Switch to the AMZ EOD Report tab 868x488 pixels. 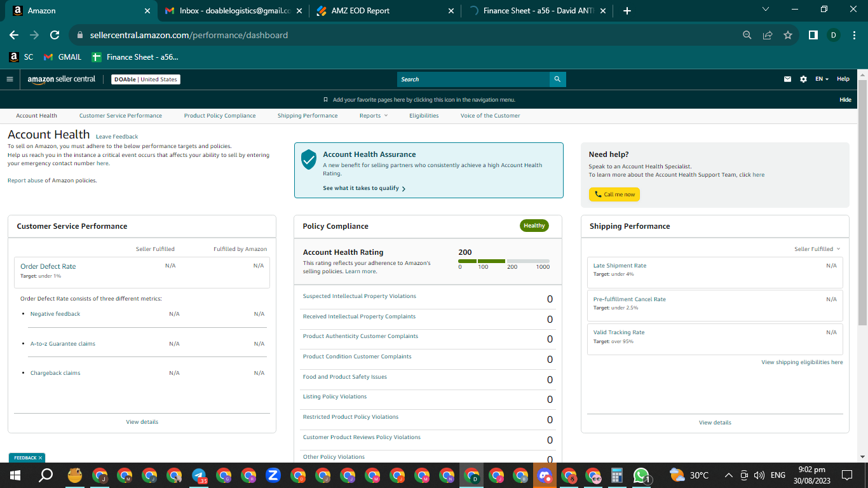click(385, 11)
